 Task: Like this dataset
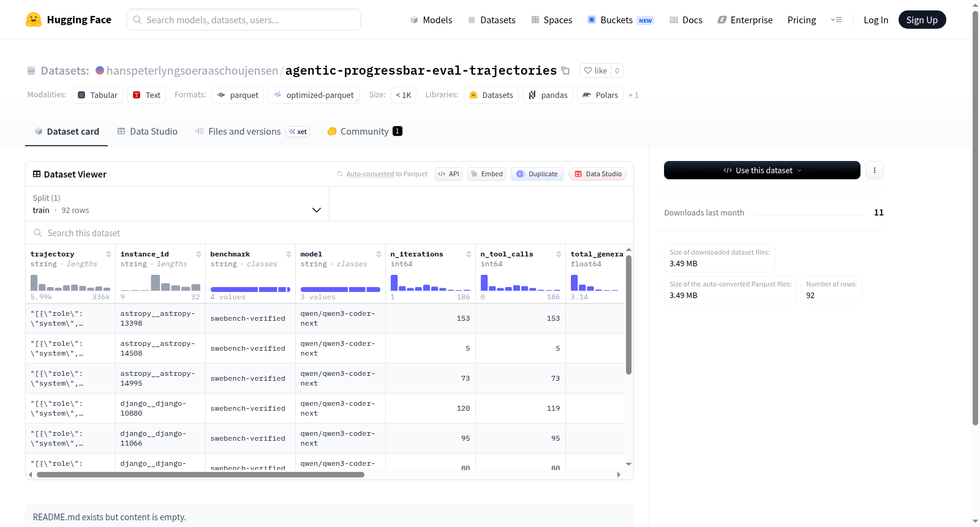pyautogui.click(x=595, y=70)
